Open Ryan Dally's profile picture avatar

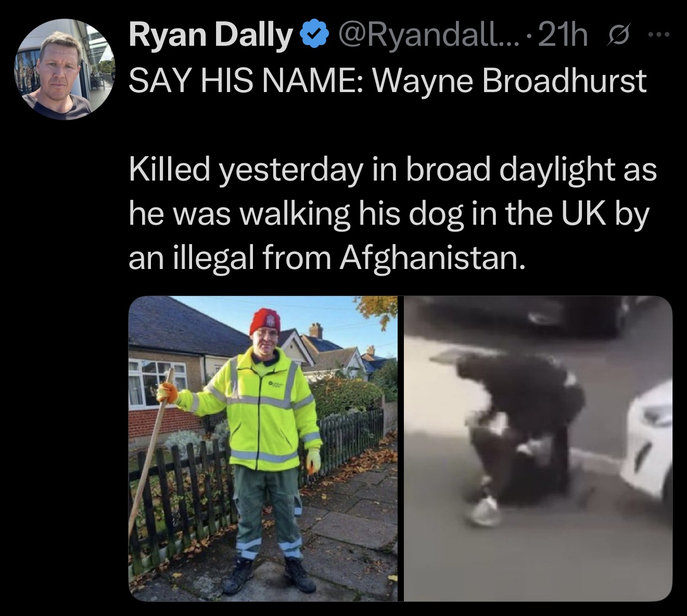pos(64,70)
